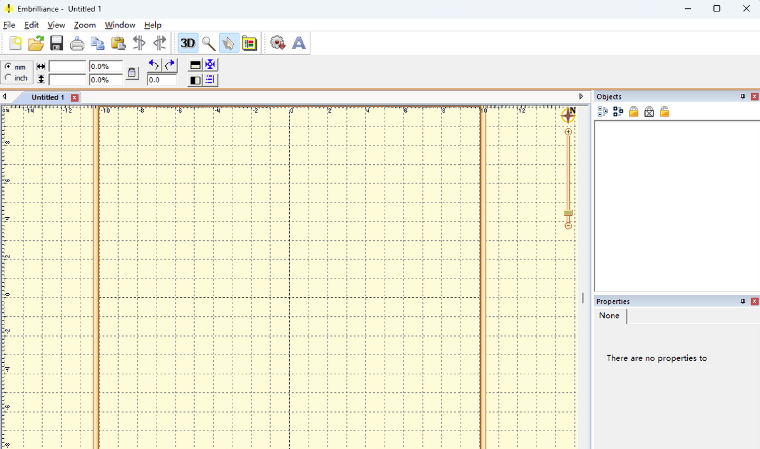This screenshot has height=449, width=760.
Task: Select the mm unit radio button
Action: click(x=8, y=67)
